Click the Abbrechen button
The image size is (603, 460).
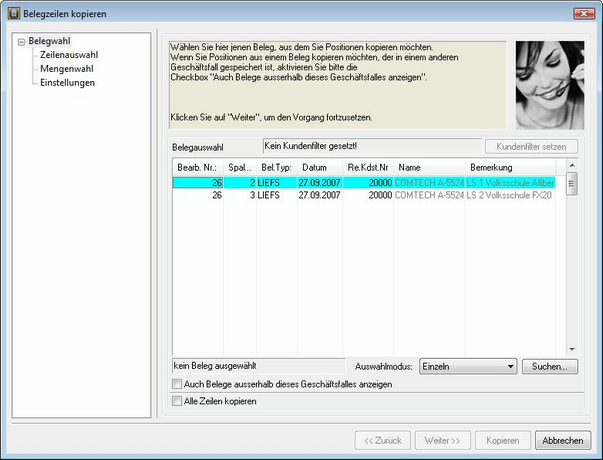pos(564,440)
